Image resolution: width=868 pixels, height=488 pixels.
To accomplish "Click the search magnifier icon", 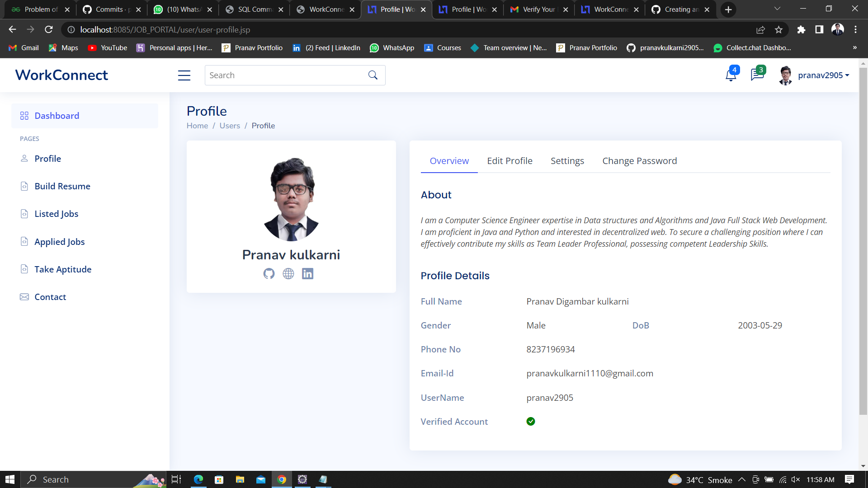I will click(373, 75).
